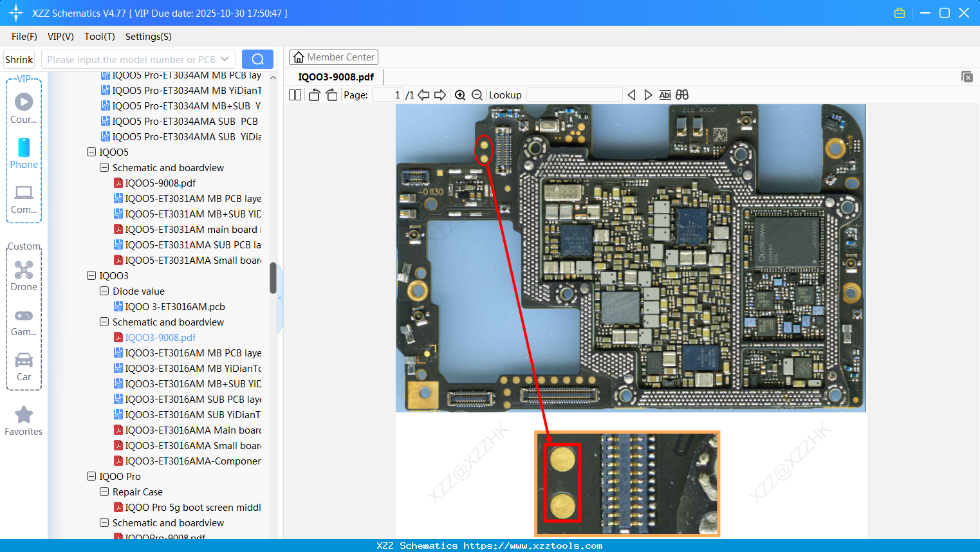Click the XZZ Schematics app logo

tap(16, 13)
